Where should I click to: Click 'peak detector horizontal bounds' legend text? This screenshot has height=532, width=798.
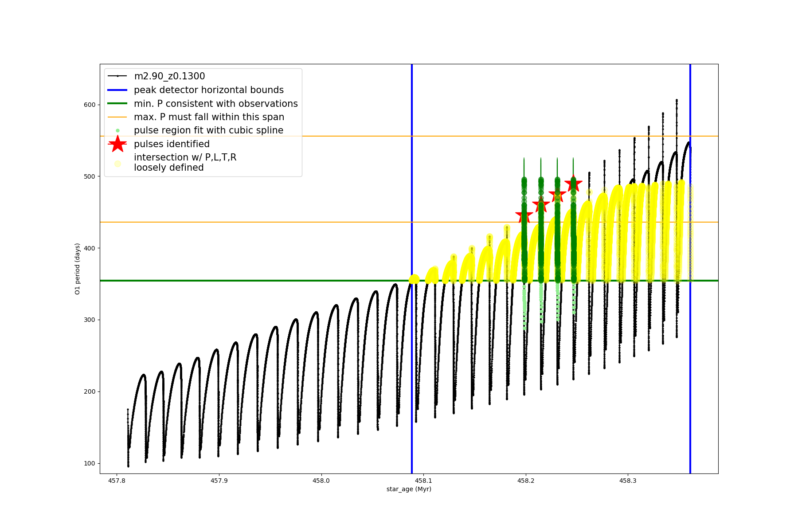(x=209, y=90)
